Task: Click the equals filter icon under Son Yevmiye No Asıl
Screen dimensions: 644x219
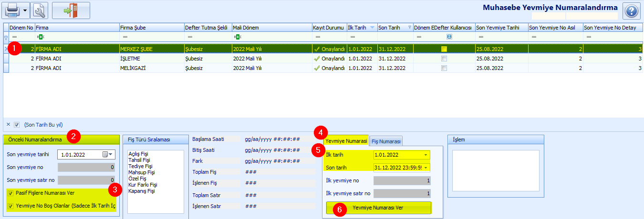Action: click(x=535, y=37)
